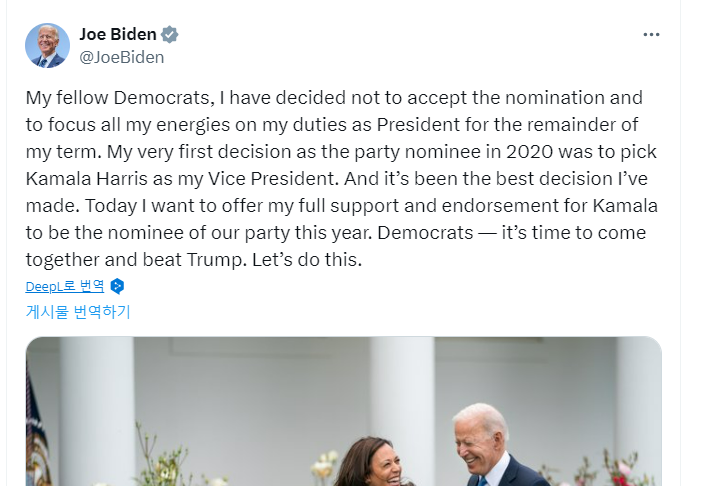This screenshot has width=715, height=486.
Task: Click the tweet's body text paragraph
Action: point(336,178)
